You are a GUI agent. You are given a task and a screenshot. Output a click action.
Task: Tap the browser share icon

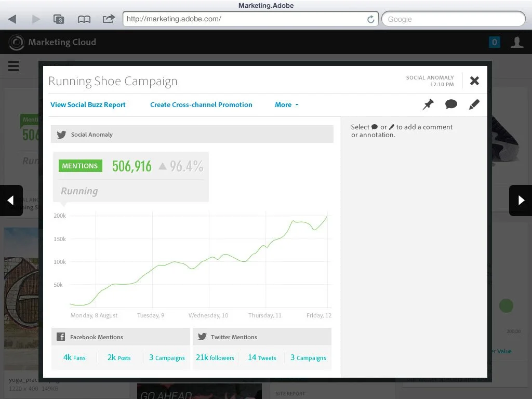coord(109,19)
